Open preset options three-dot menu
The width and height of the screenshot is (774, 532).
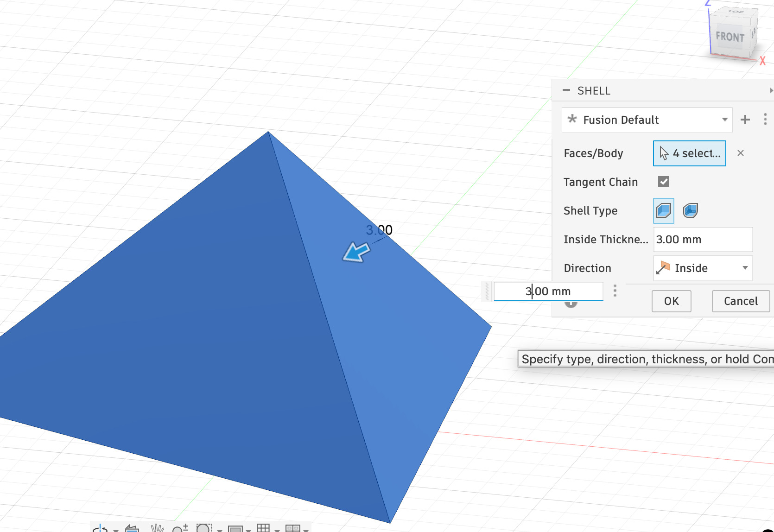click(765, 120)
